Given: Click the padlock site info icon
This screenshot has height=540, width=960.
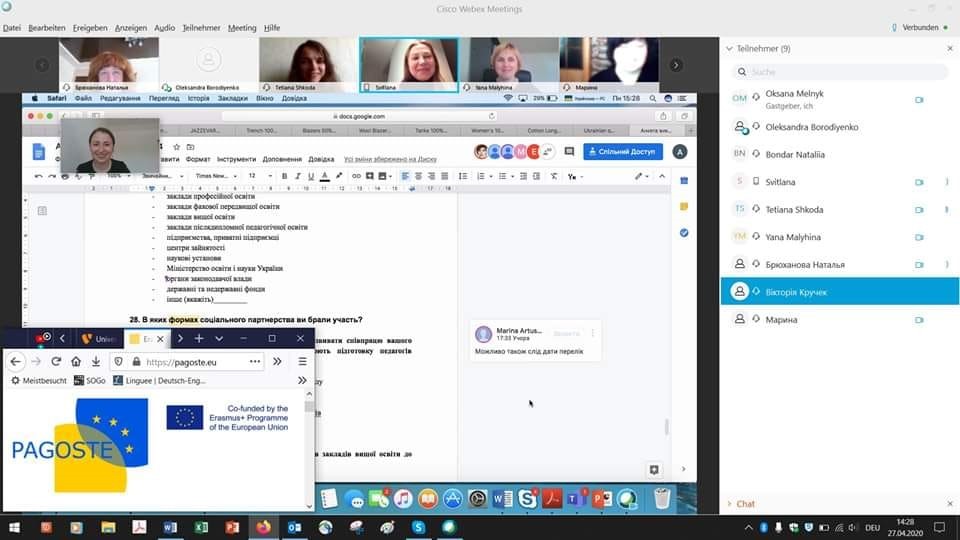Looking at the screenshot, I should (136, 362).
